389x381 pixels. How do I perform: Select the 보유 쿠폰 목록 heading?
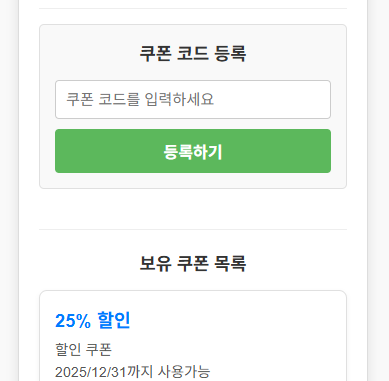193,263
